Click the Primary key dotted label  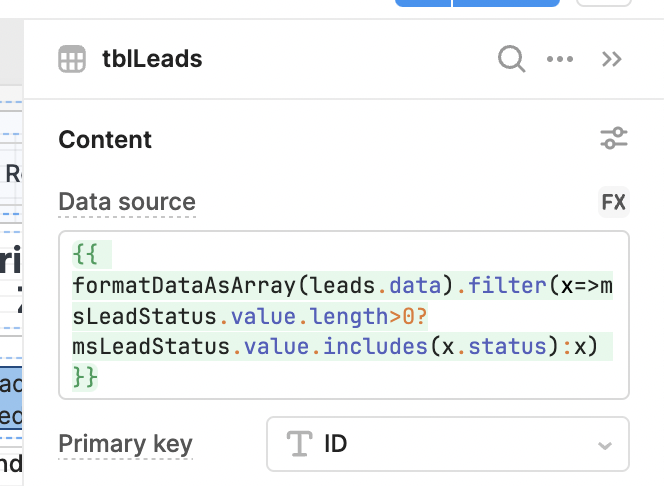(125, 444)
